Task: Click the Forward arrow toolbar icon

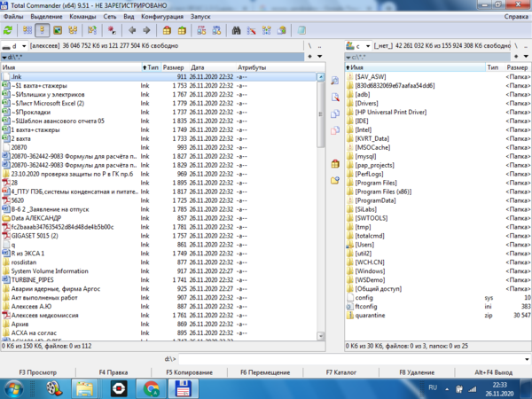Action: 145,30
